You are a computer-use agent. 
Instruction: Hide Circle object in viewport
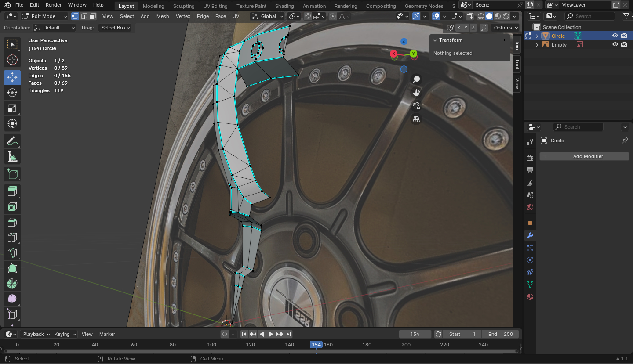point(615,36)
